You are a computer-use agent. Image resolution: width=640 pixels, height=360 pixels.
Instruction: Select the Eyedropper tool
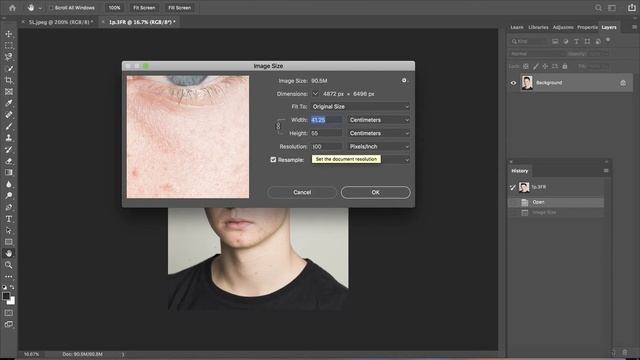(x=9, y=103)
